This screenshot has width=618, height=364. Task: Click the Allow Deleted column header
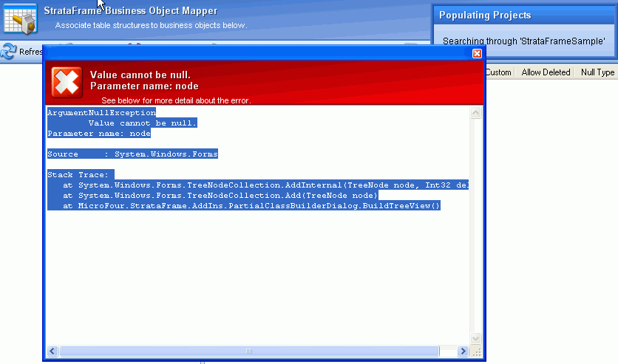pos(546,72)
